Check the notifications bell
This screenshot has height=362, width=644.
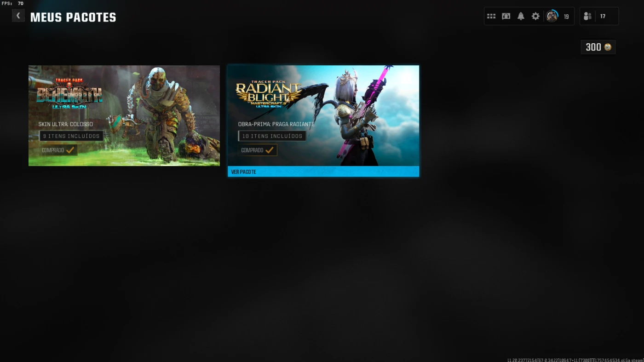tap(521, 16)
